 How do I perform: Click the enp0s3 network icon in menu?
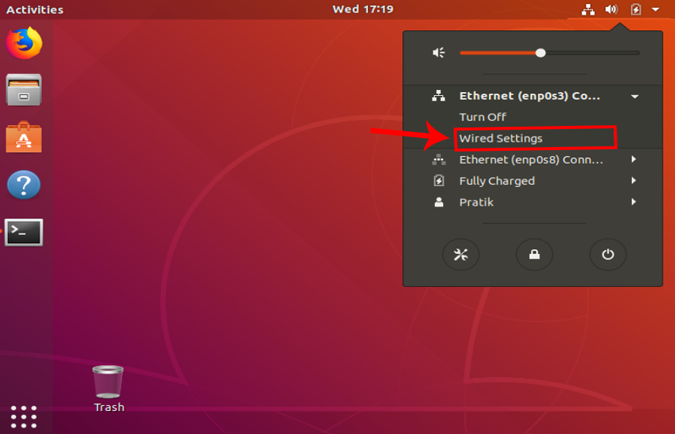pos(439,96)
